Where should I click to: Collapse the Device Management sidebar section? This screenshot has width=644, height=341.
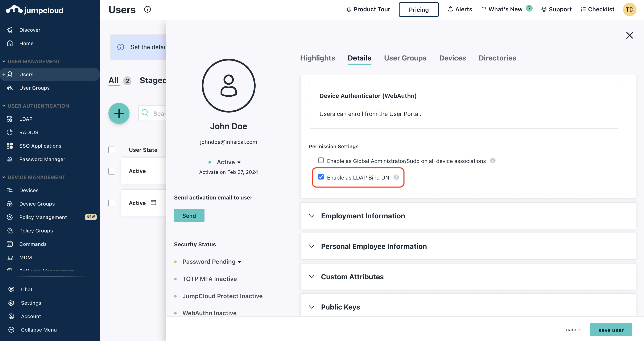coord(4,177)
